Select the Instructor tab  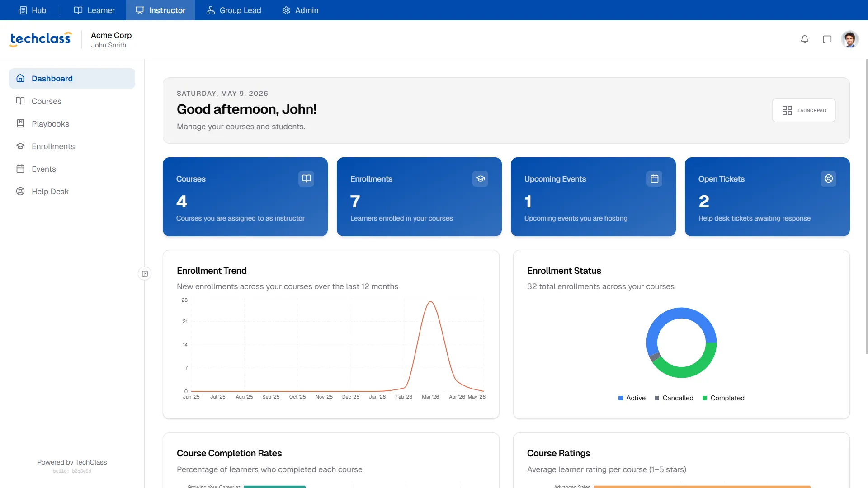pos(160,10)
